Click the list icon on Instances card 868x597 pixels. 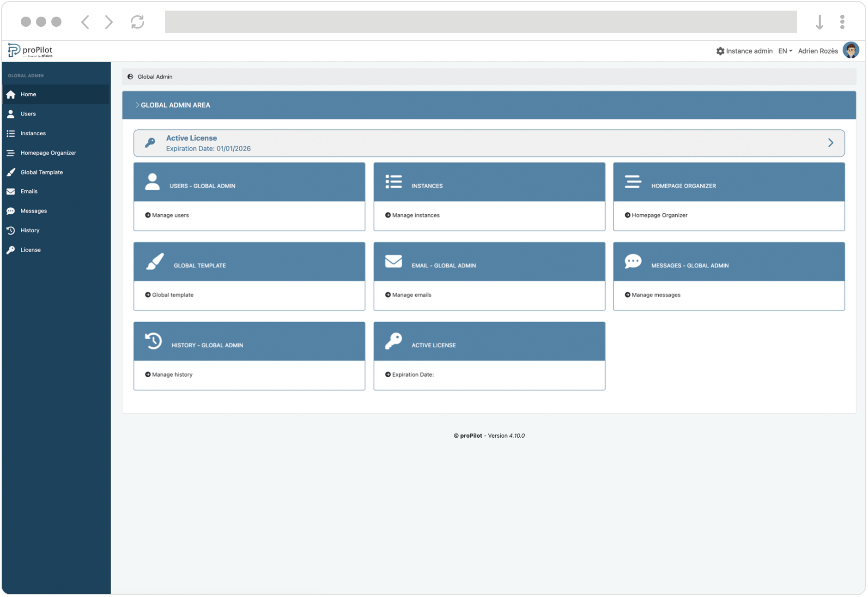(x=393, y=182)
